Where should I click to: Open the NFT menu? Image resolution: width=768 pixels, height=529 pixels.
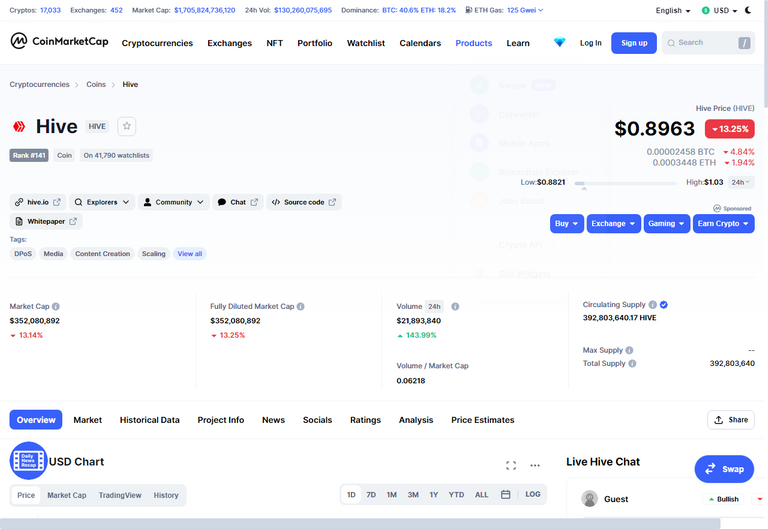point(274,43)
